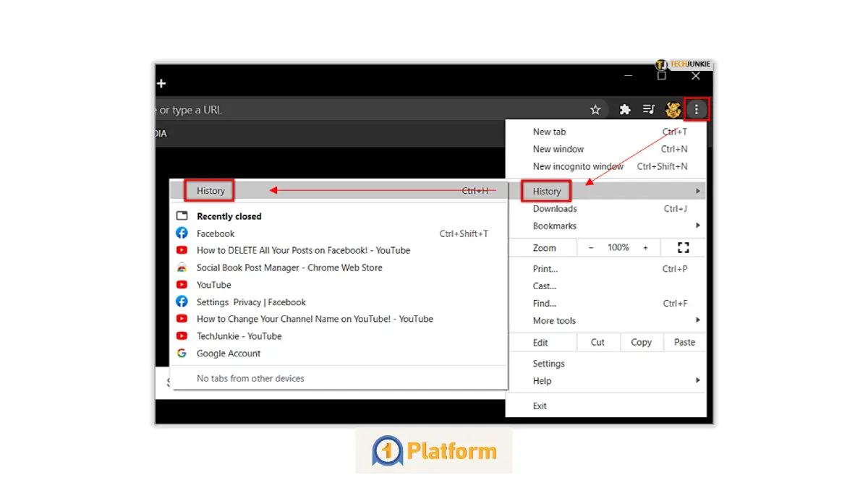The image size is (868, 488).
Task: Select New incognito window
Action: (x=577, y=166)
